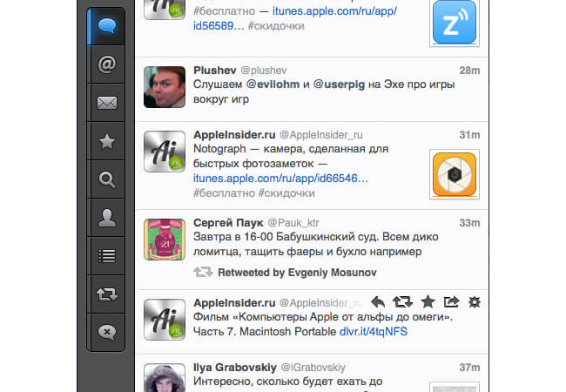Open itunes.apple.com/ru/app/ id56589… link
The height and width of the screenshot is (392, 566).
(295, 18)
